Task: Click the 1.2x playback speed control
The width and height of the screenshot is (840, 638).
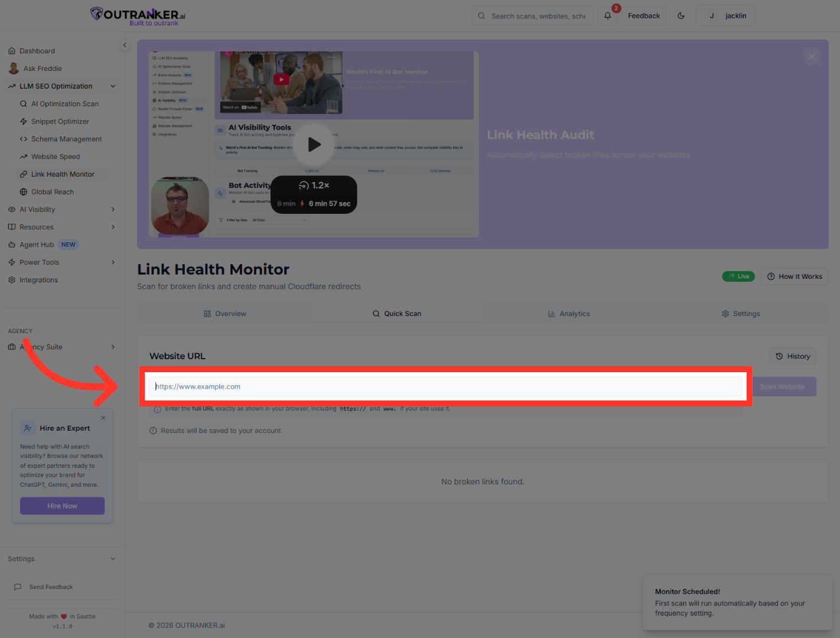Action: pyautogui.click(x=314, y=185)
